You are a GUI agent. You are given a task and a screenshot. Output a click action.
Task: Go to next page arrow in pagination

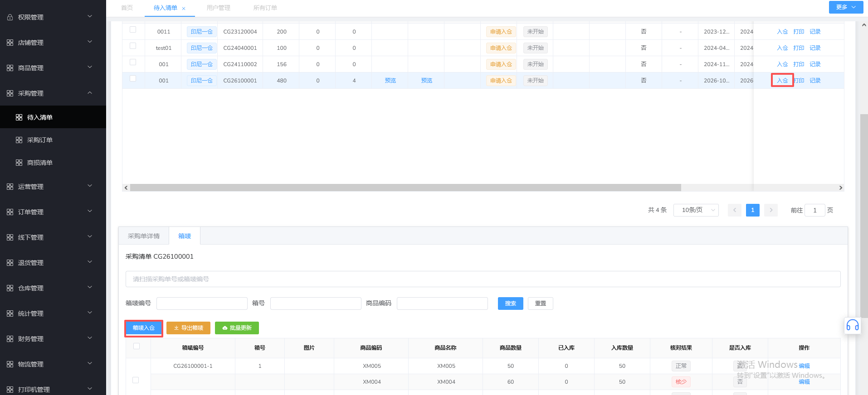tap(771, 210)
